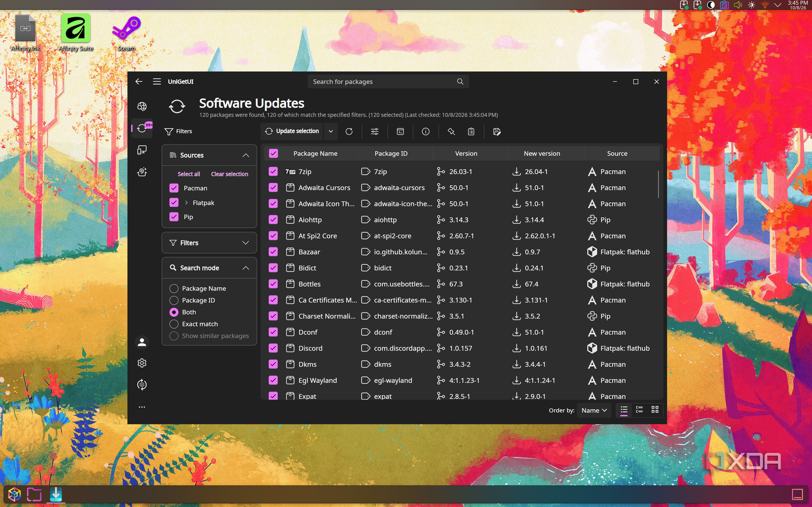Open the Software Updates sidebar icon
Screen dimensions: 812x507
coord(142,128)
